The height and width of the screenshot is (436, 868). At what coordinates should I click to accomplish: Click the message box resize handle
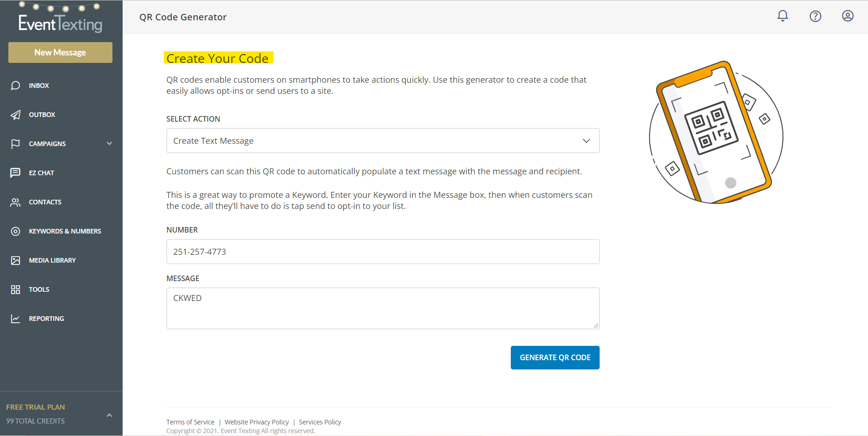[x=596, y=325]
